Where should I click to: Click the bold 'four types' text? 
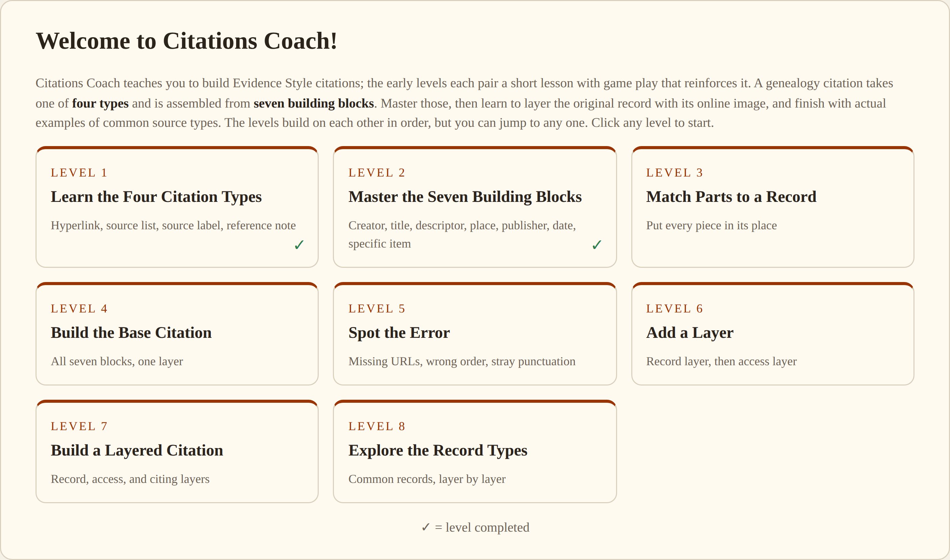[100, 103]
